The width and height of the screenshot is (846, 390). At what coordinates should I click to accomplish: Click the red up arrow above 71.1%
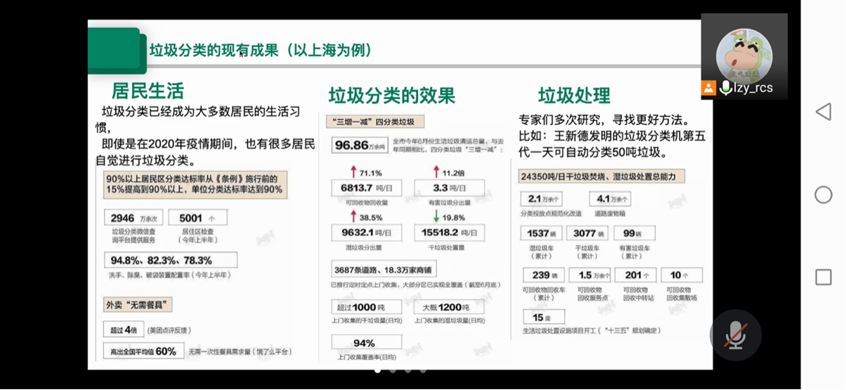(353, 172)
